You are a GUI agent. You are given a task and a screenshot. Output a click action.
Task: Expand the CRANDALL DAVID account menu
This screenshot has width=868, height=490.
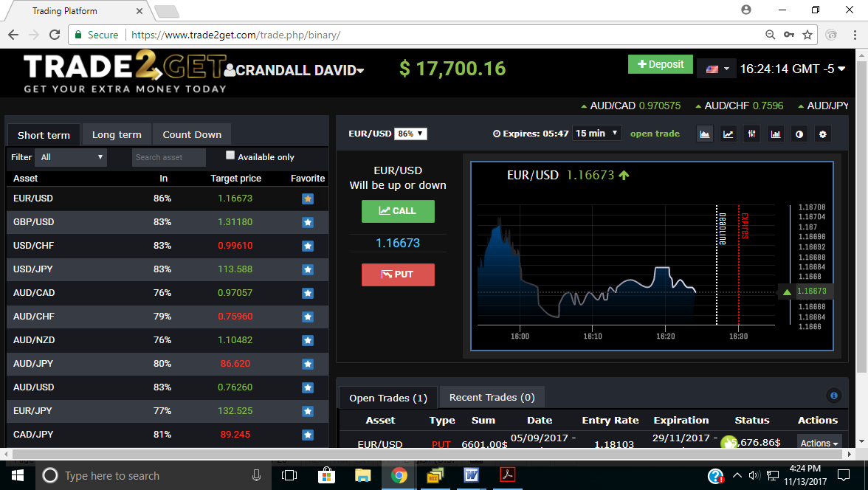(x=294, y=70)
